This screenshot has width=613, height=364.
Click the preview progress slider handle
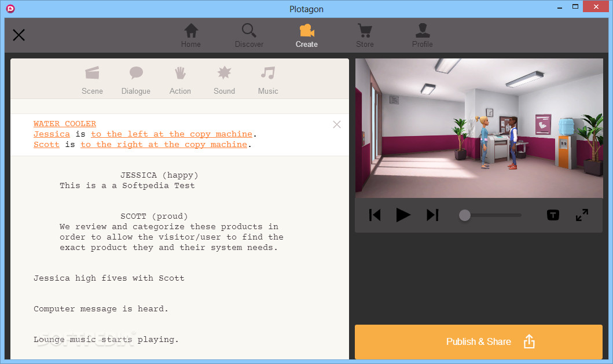click(464, 215)
